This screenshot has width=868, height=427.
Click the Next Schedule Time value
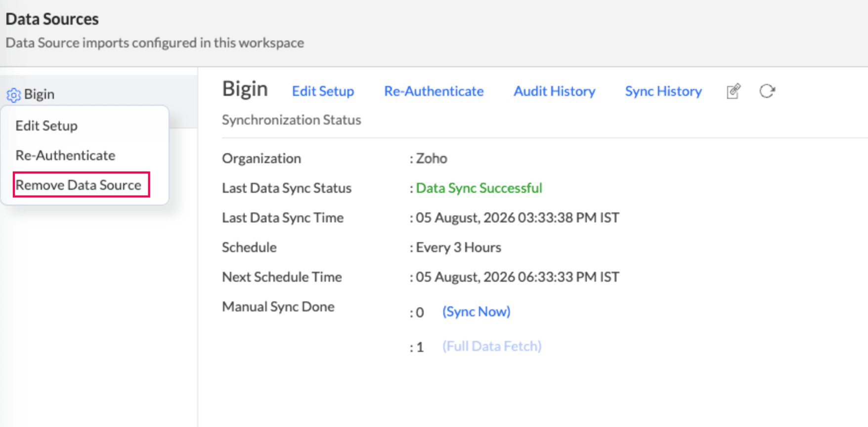pos(518,277)
